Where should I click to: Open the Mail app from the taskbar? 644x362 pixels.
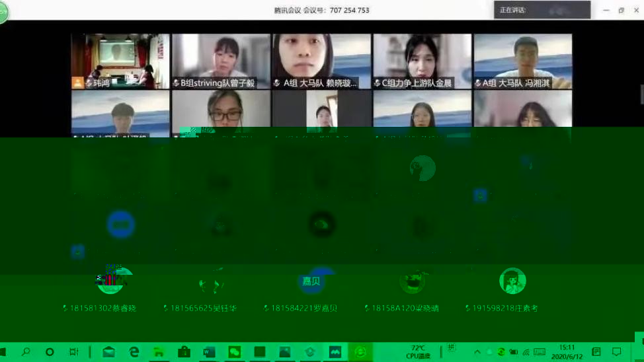[109, 351]
